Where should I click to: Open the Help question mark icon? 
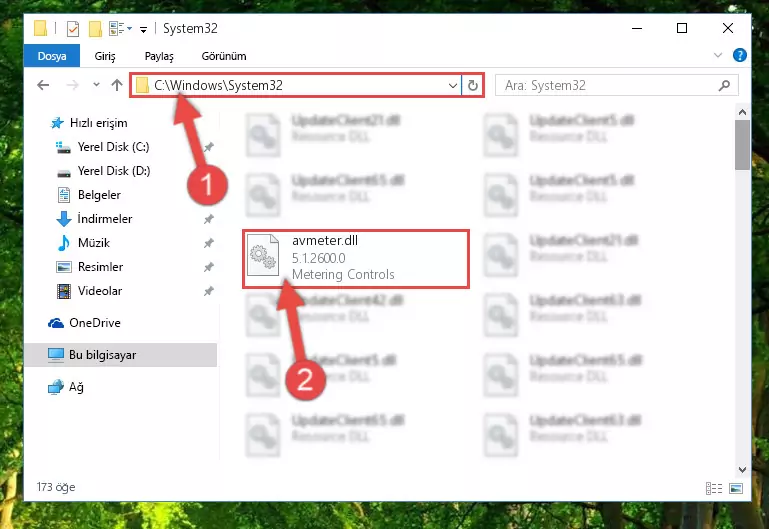tap(740, 55)
